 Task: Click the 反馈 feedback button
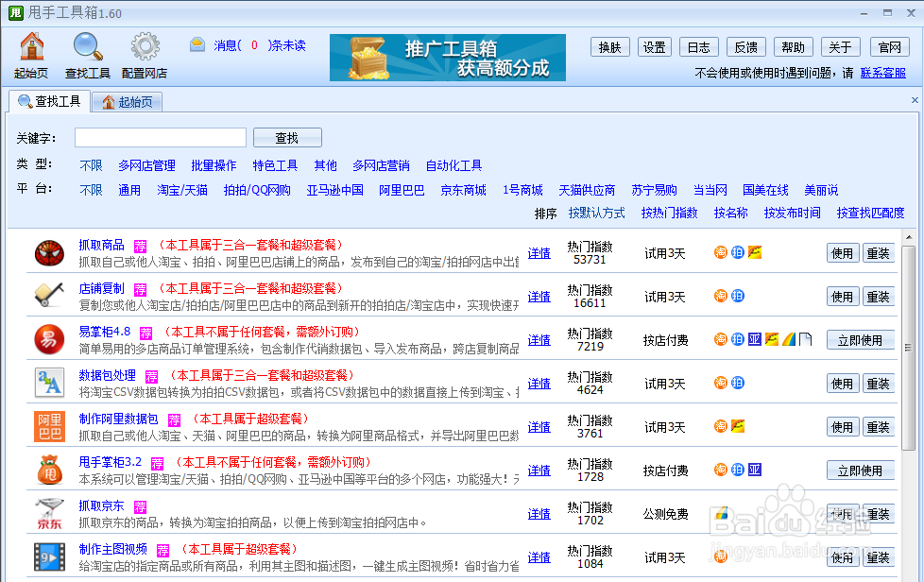[746, 47]
